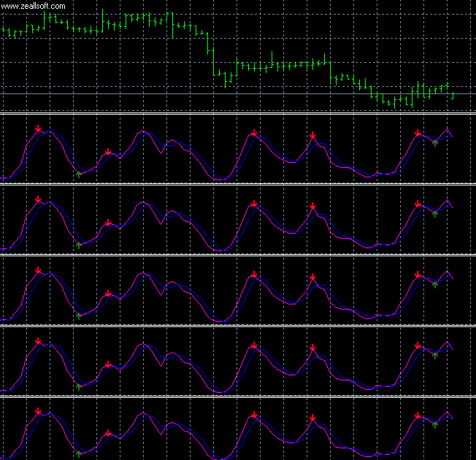Grab divider between price chart and first indicator
Image resolution: width=476 pixels, height=460 pixels.
tap(238, 112)
